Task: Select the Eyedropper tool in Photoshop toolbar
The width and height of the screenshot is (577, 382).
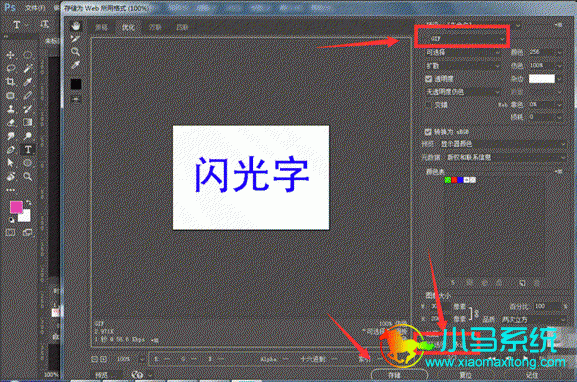Action: (28, 82)
